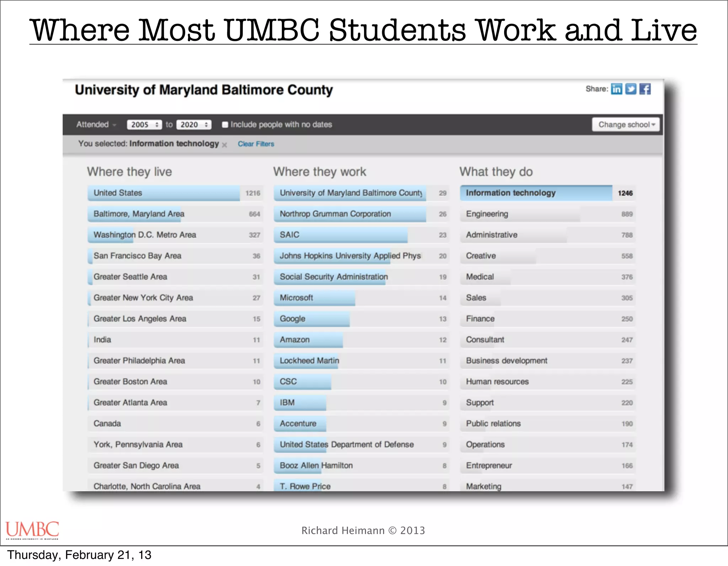Share the page on LinkedIn
728x566 pixels.
pos(616,89)
